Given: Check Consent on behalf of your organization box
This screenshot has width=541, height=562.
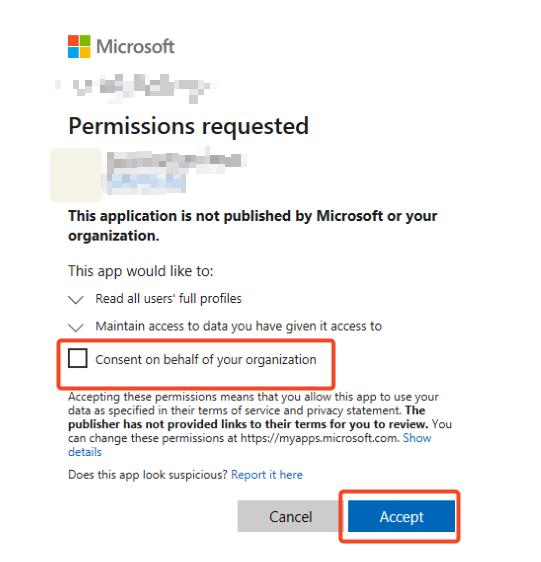Looking at the screenshot, I should 78,358.
